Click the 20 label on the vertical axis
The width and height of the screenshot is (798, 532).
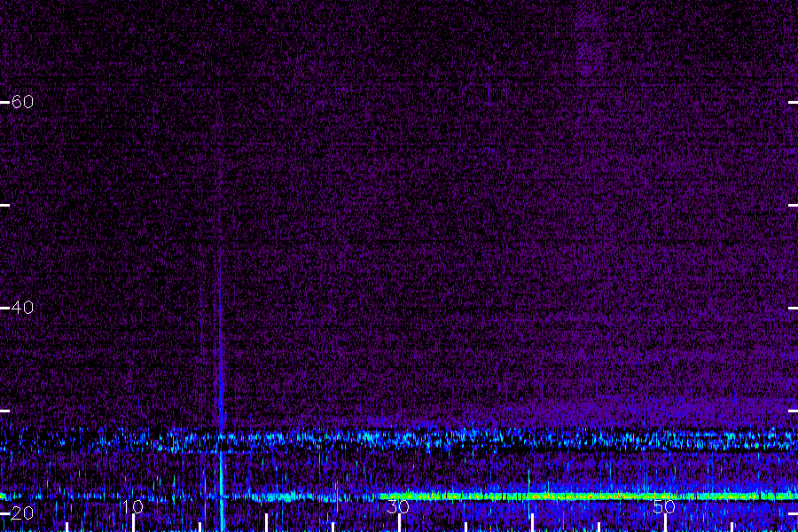[x=22, y=513]
